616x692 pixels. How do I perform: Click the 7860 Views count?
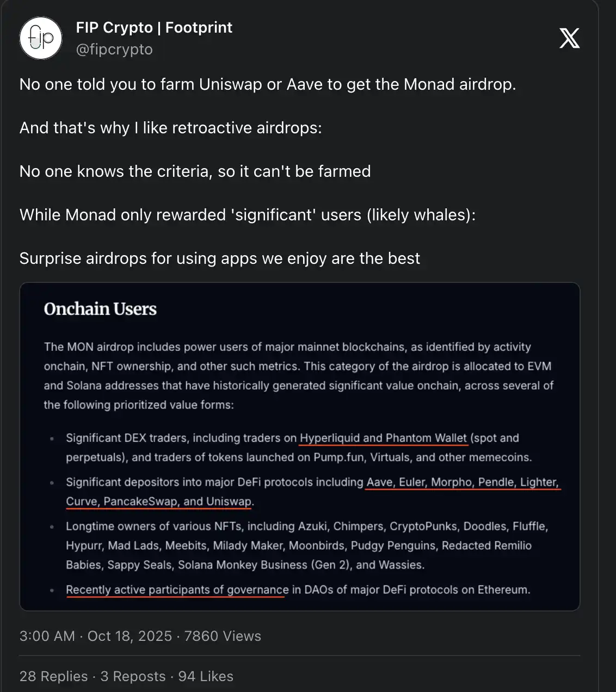223,636
